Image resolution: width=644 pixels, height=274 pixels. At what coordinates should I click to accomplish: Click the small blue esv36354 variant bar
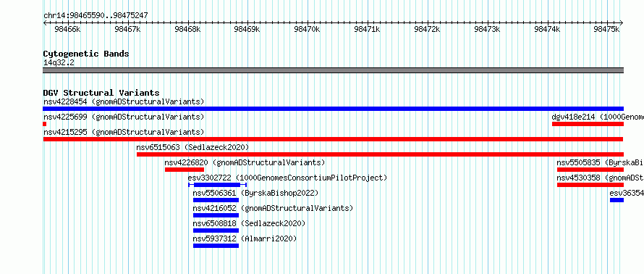[617, 200]
